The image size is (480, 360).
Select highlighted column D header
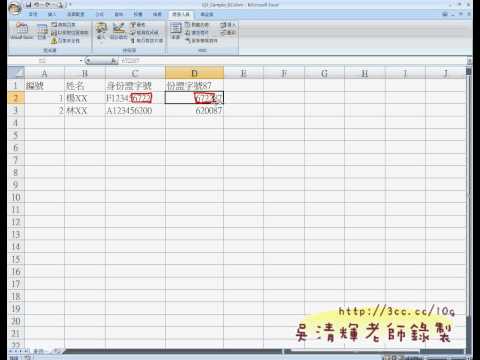[x=194, y=73]
